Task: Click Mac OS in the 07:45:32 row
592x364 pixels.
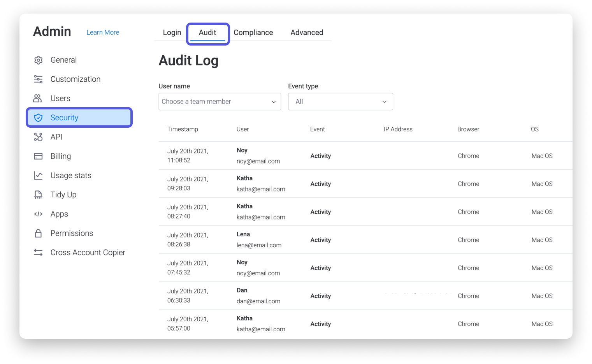Action: tap(542, 268)
